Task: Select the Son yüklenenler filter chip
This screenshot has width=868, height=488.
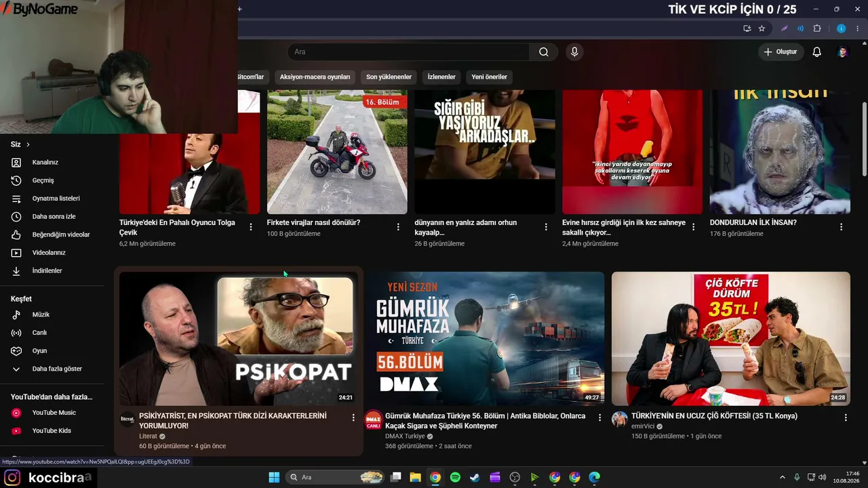Action: (x=389, y=77)
